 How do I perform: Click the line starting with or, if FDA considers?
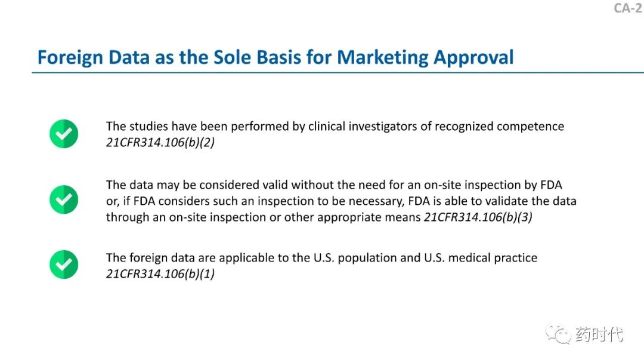pyautogui.click(x=341, y=201)
